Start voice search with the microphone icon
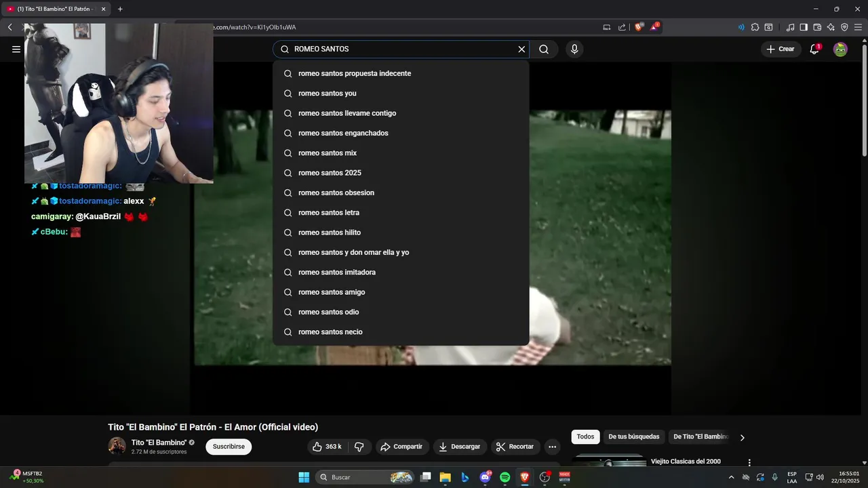The image size is (868, 488). [574, 49]
